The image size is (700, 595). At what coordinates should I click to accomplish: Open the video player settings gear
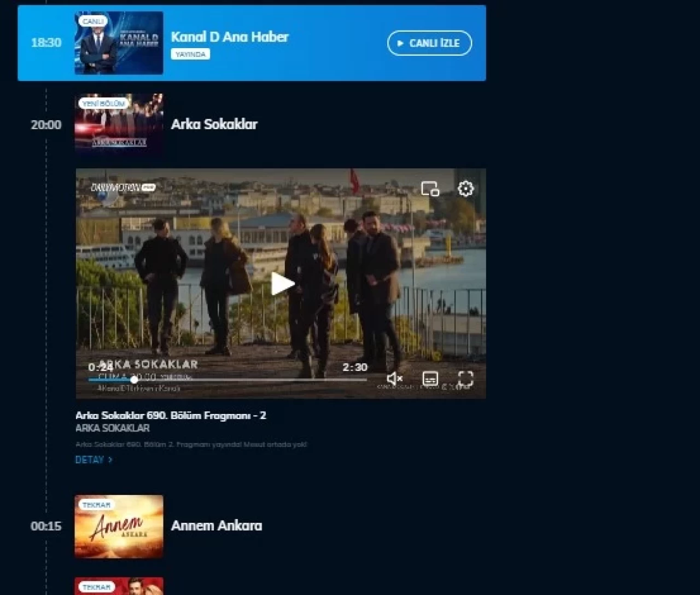click(x=465, y=189)
